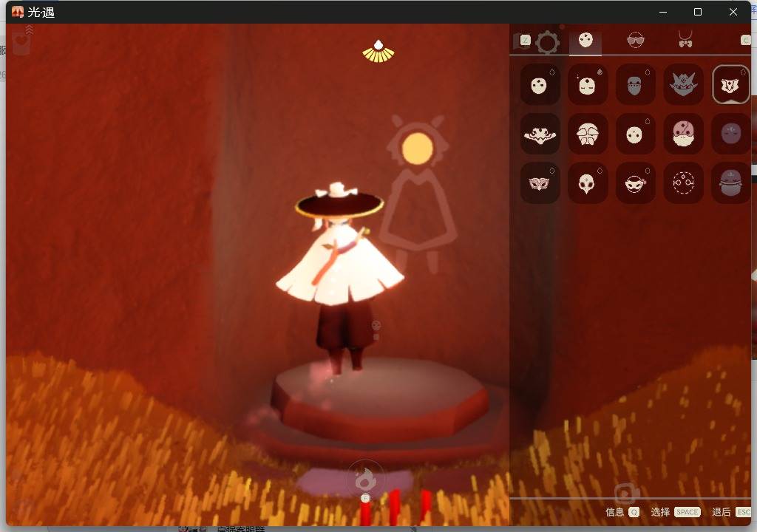The width and height of the screenshot is (757, 532).
Task: Tap the flame candle button at bottom
Action: click(365, 479)
